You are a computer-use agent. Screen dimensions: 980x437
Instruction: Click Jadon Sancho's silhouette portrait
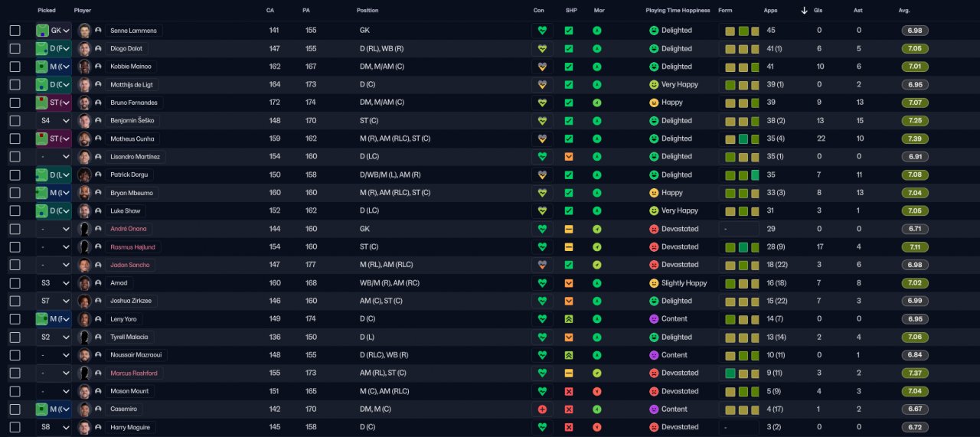[85, 265]
